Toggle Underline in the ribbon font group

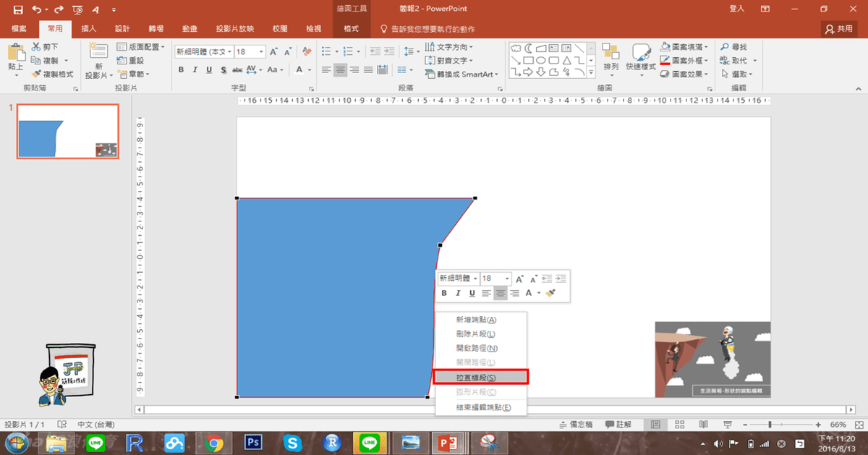click(209, 70)
